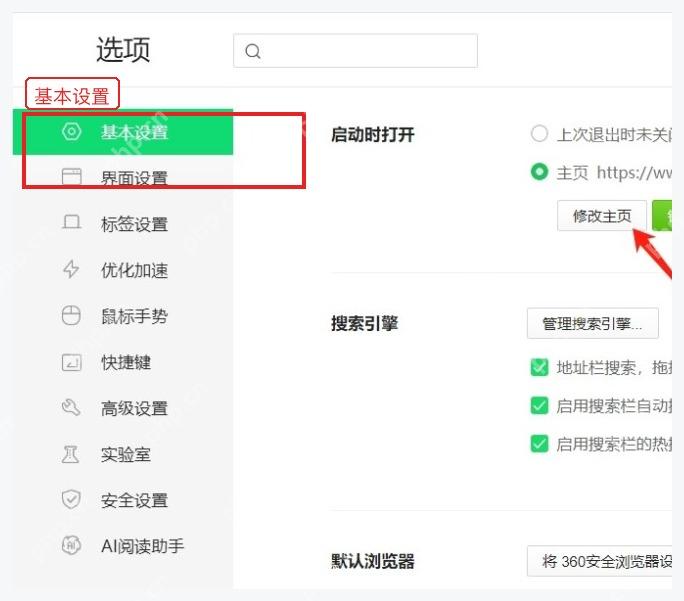Click the gear icon beside 基本设置
This screenshot has width=684, height=601.
point(72,131)
